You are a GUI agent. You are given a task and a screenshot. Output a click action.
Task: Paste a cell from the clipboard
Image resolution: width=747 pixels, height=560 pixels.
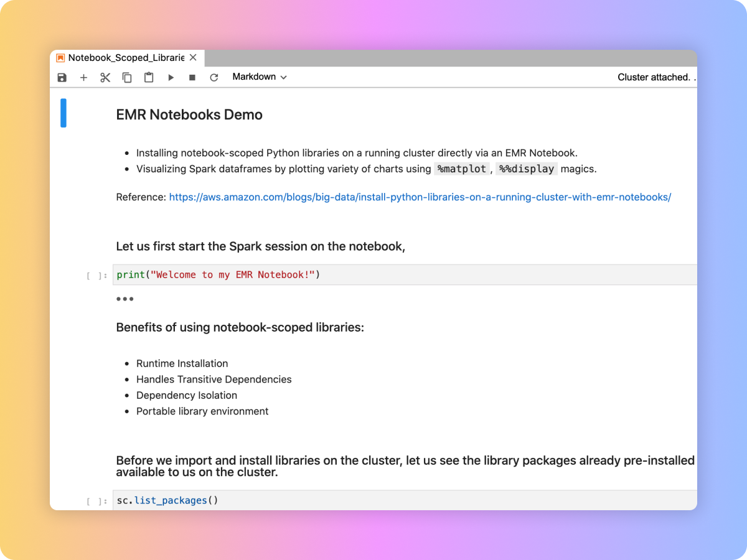pos(148,77)
